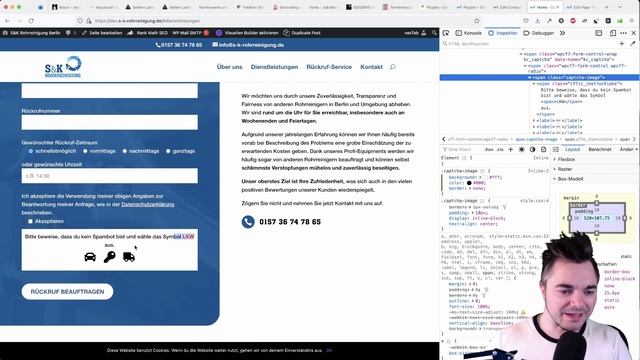Expand the first label node in tree
The image size is (640, 360).
(534, 120)
